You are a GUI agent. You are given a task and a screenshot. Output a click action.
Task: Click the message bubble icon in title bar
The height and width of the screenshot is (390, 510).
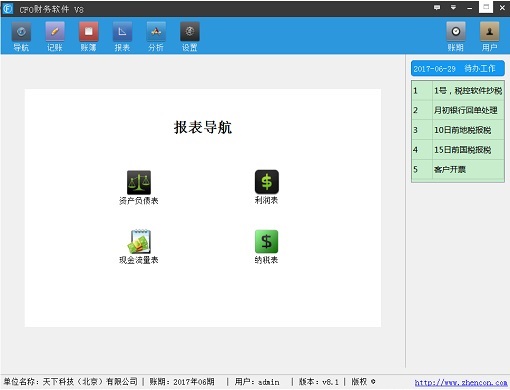pyautogui.click(x=437, y=8)
